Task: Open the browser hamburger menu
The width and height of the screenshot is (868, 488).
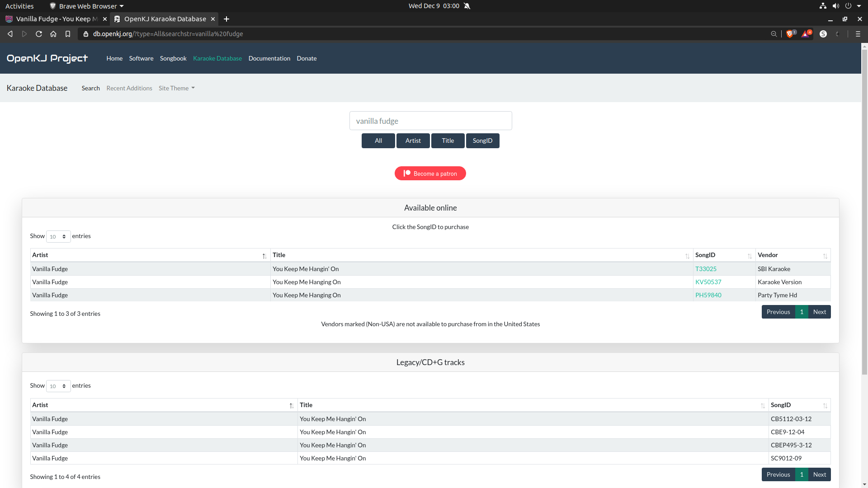Action: tap(858, 34)
